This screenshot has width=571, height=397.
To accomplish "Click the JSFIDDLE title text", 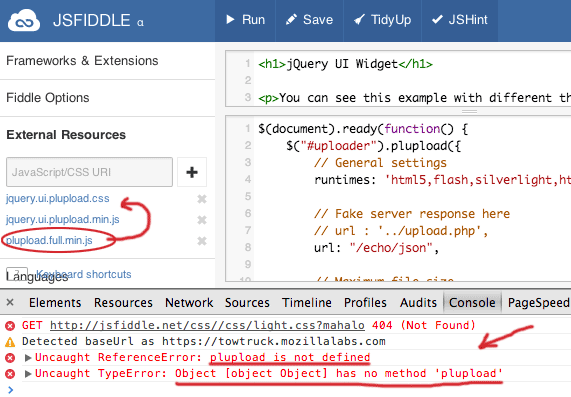I will (91, 20).
